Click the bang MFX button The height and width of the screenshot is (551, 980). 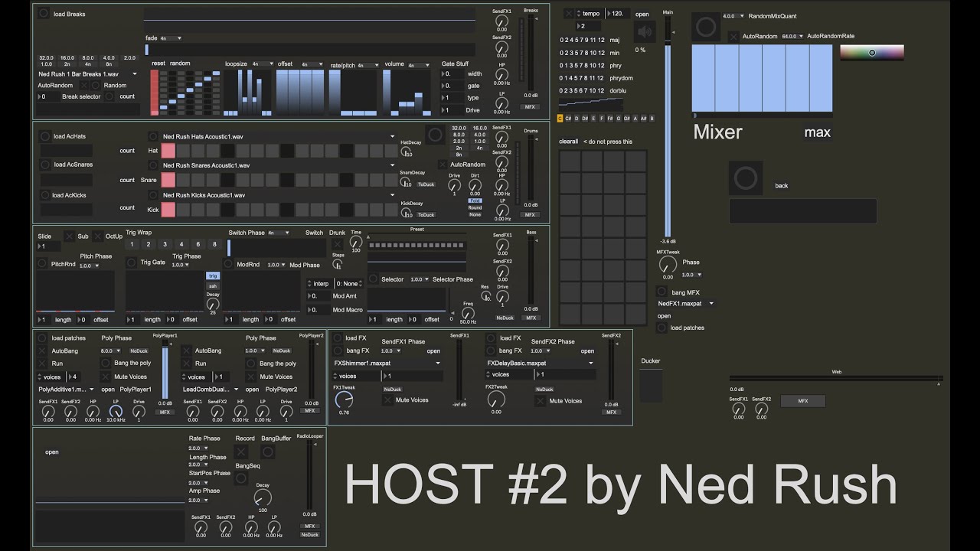point(661,292)
